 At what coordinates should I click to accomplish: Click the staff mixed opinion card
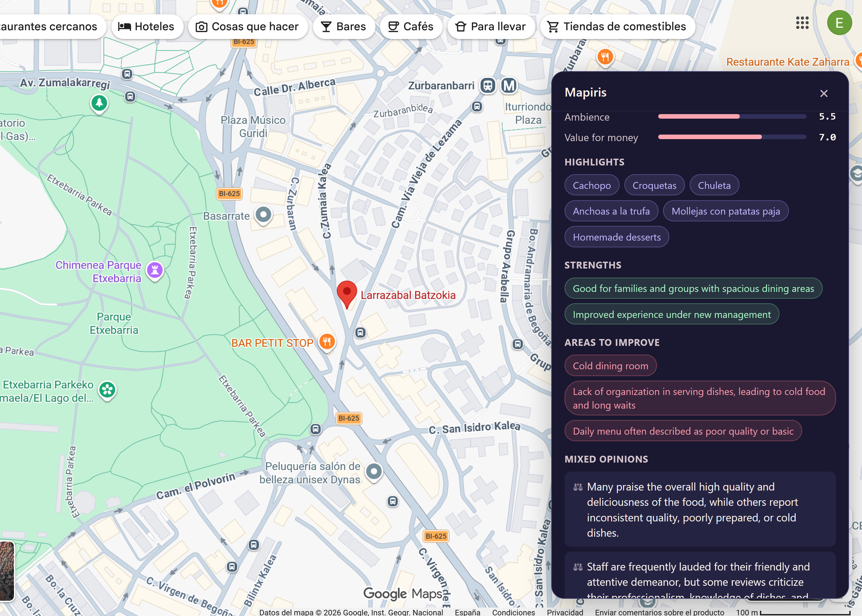coord(700,575)
